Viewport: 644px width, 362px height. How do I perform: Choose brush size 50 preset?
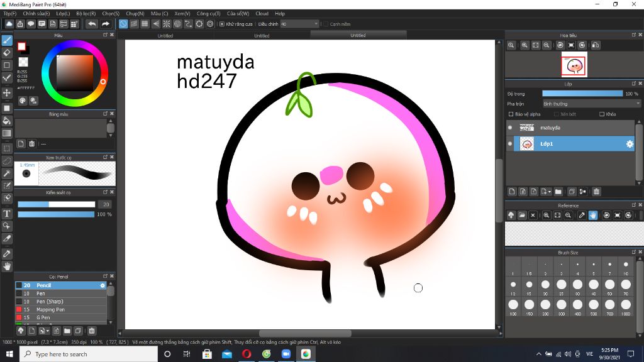pos(609,287)
